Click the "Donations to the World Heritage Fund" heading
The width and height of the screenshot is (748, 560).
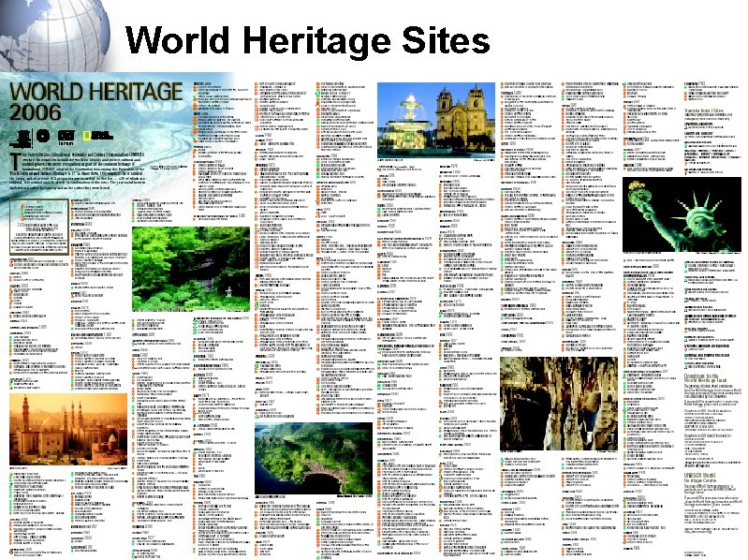706,378
